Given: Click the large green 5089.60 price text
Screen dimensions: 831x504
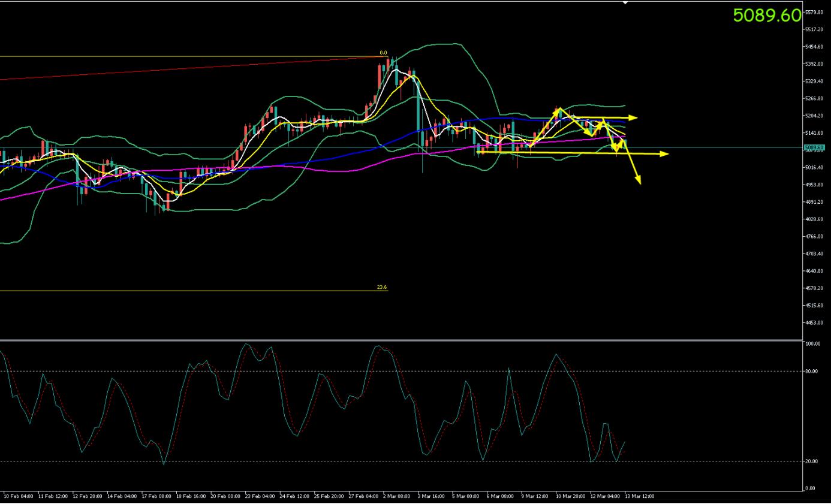Looking at the screenshot, I should point(767,16).
